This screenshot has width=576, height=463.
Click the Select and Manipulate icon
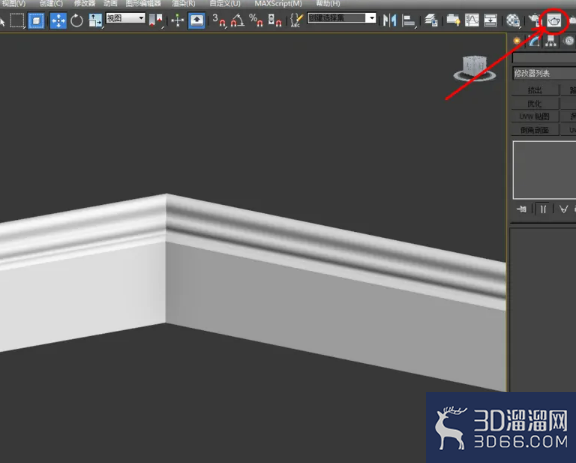click(x=177, y=20)
